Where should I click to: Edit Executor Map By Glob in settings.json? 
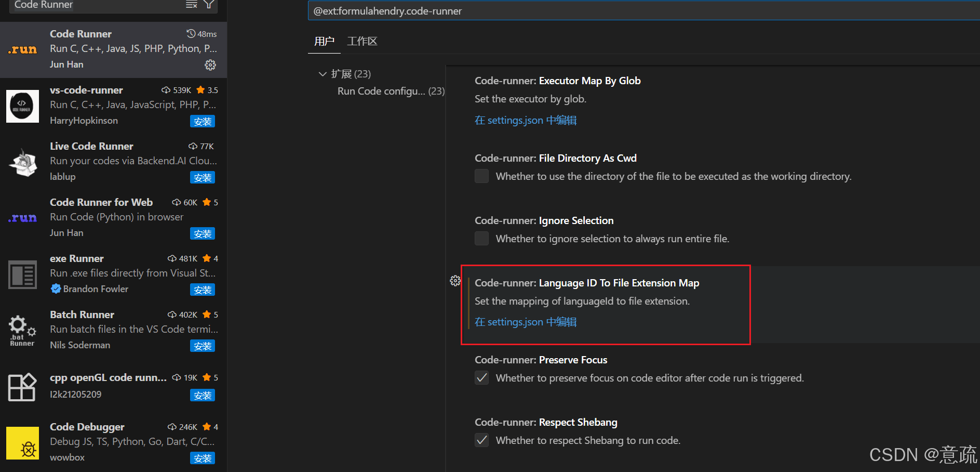point(526,120)
